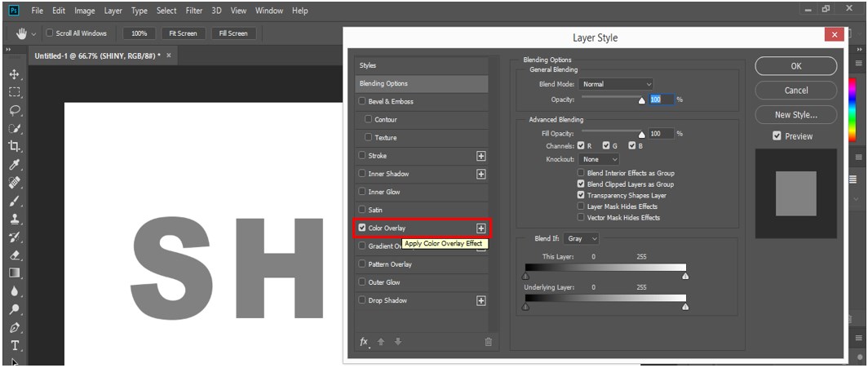Viewport: 868px width, 368px height.
Task: Click the delete effect trash icon
Action: pyautogui.click(x=488, y=342)
